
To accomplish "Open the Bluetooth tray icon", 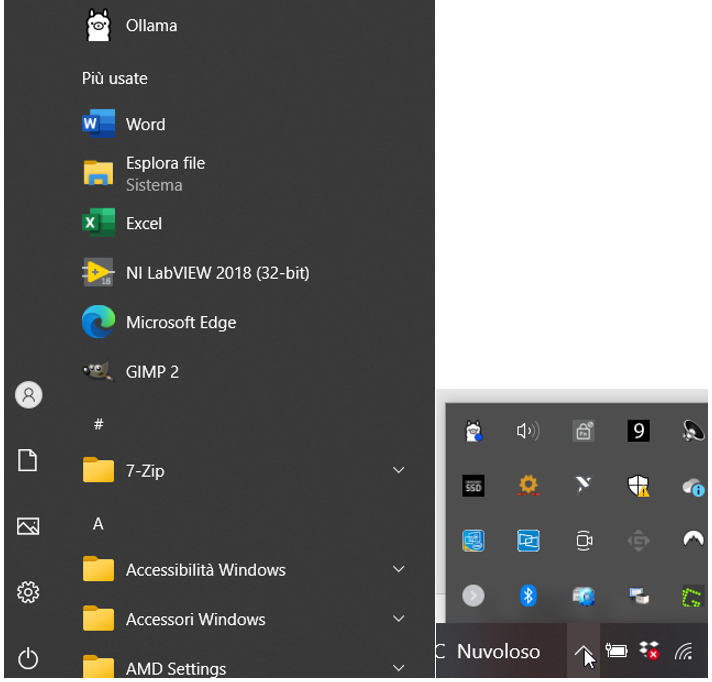I will (x=528, y=596).
